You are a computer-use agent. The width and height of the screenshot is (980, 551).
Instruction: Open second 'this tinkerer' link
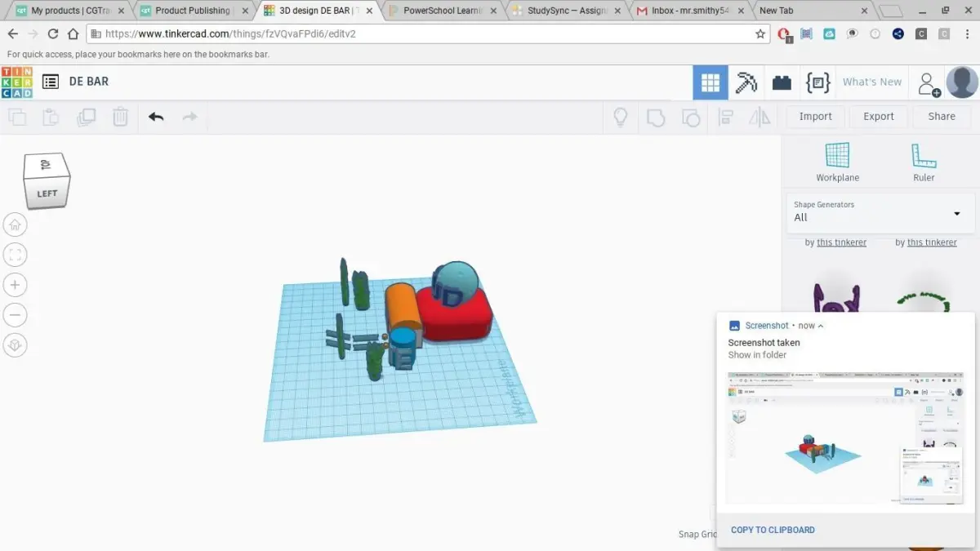point(932,242)
